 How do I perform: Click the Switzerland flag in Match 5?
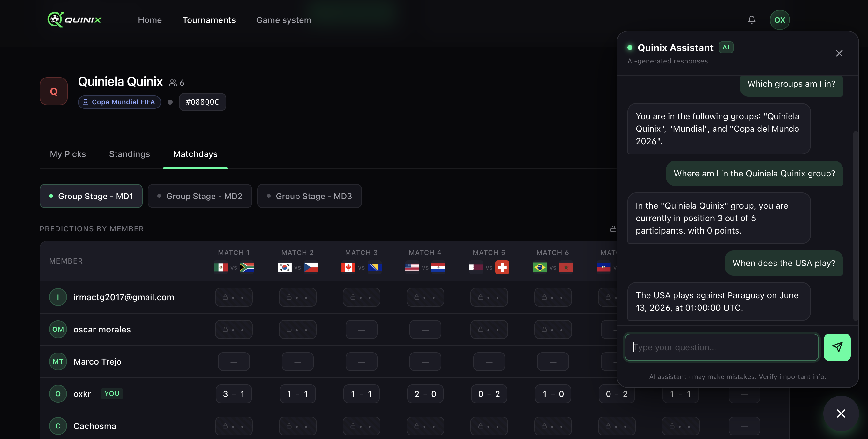(502, 267)
